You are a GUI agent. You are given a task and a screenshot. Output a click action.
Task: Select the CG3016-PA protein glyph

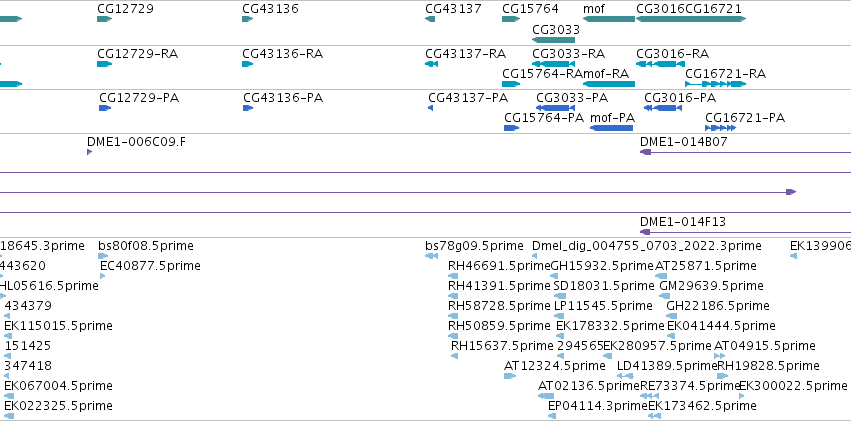point(663,108)
